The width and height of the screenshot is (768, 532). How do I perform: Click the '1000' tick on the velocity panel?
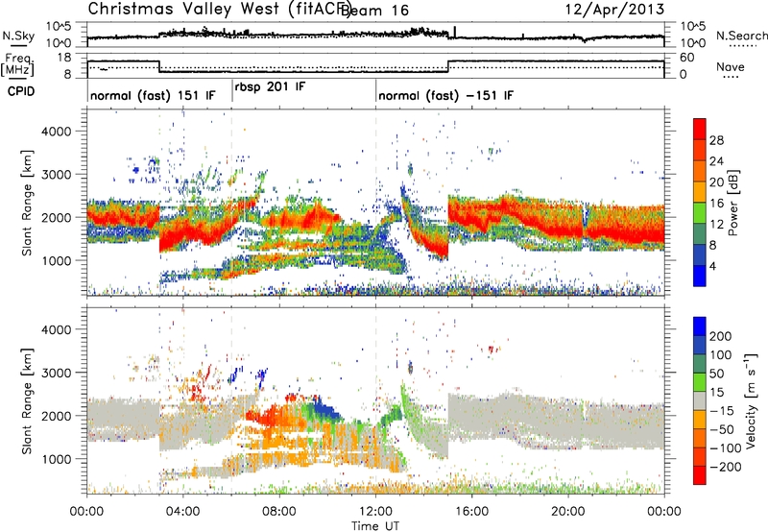[x=56, y=459]
